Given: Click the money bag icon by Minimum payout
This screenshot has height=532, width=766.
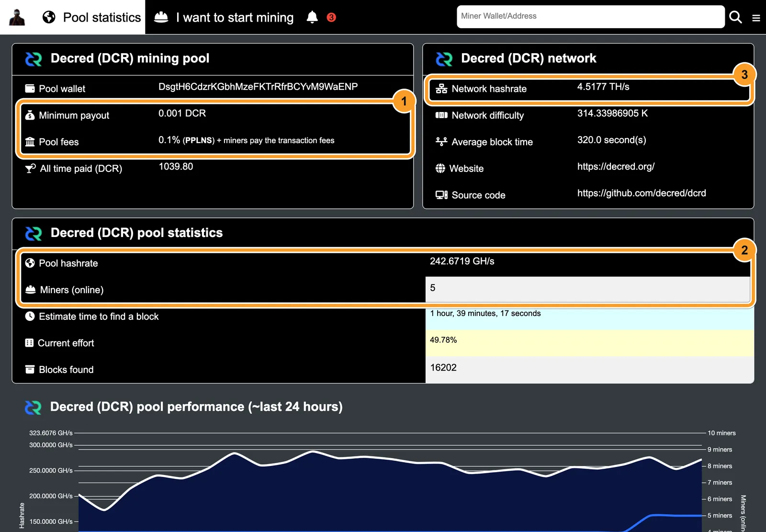Looking at the screenshot, I should (x=30, y=115).
